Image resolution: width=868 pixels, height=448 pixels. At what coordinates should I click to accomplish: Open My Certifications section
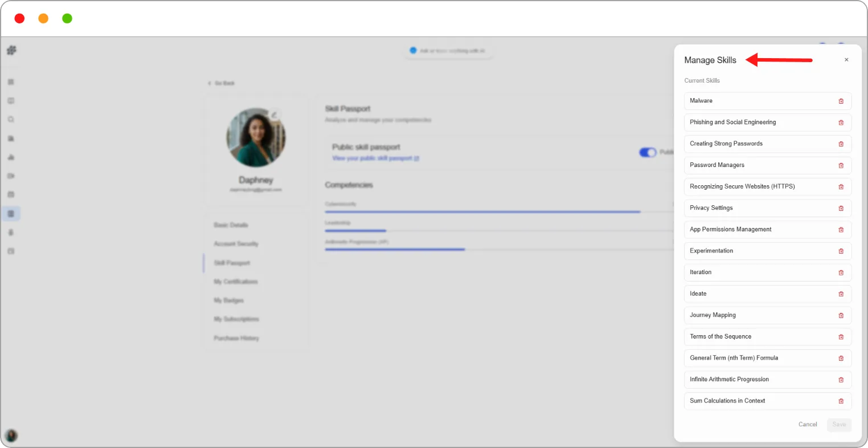[236, 282]
